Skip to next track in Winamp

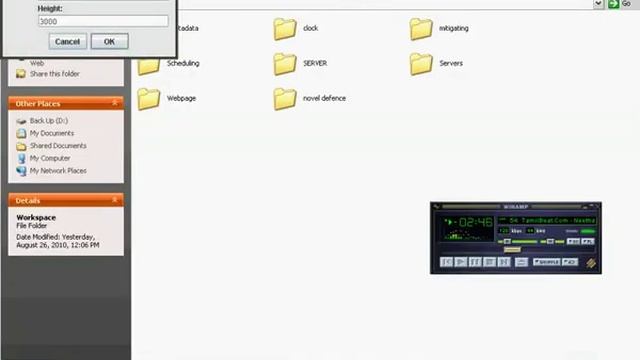click(x=504, y=262)
